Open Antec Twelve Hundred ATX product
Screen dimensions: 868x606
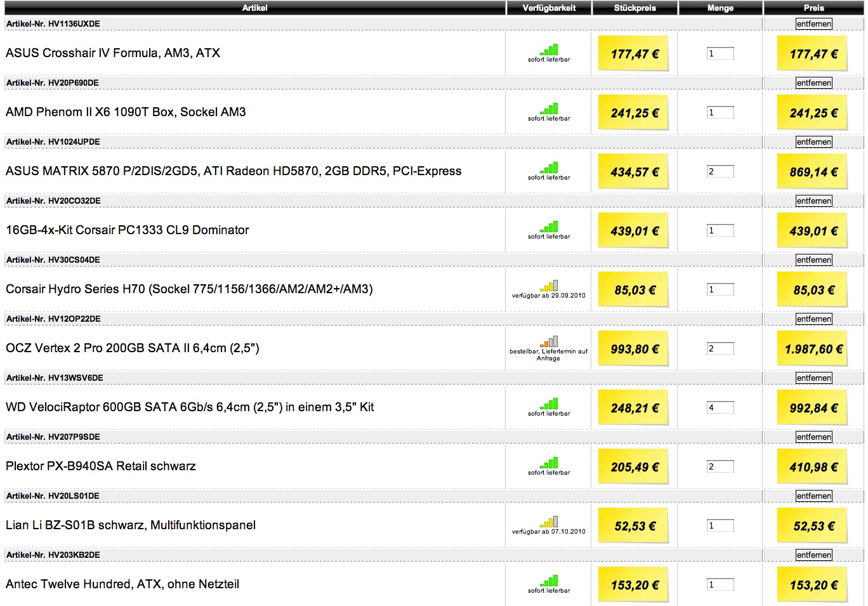pyautogui.click(x=122, y=584)
